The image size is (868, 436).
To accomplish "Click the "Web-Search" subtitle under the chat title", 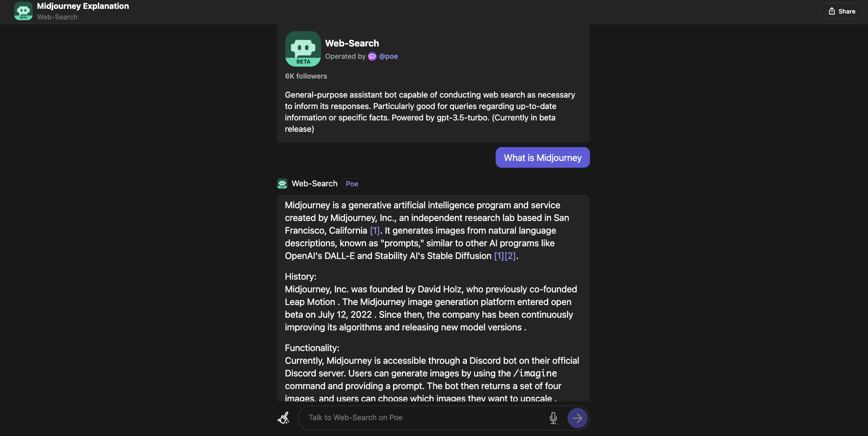I will [57, 17].
